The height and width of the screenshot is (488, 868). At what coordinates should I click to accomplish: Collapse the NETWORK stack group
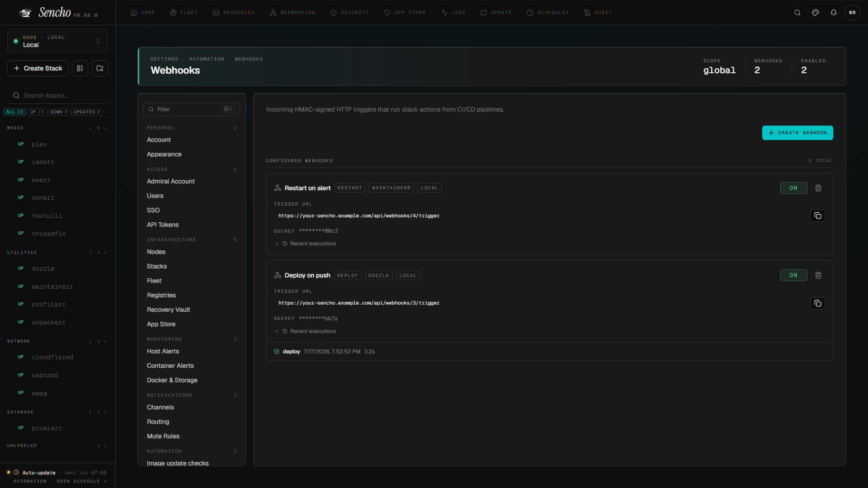coord(105,341)
